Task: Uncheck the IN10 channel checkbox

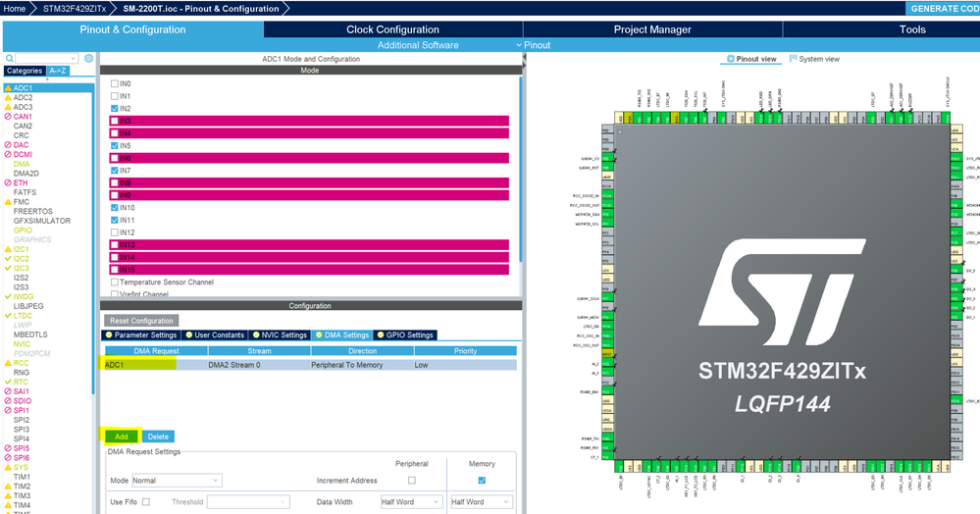Action: pos(115,208)
